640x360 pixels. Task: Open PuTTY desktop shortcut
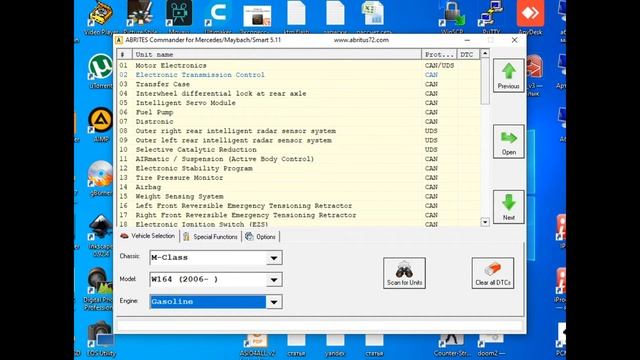pyautogui.click(x=491, y=17)
